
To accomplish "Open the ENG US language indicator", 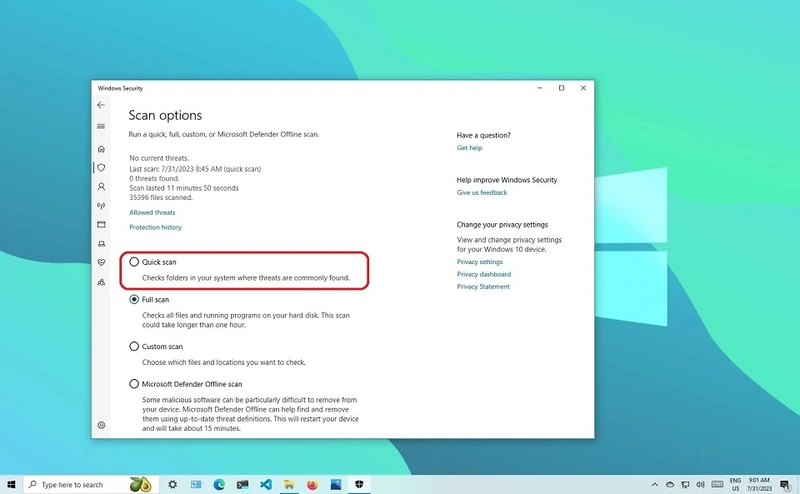I will 735,484.
